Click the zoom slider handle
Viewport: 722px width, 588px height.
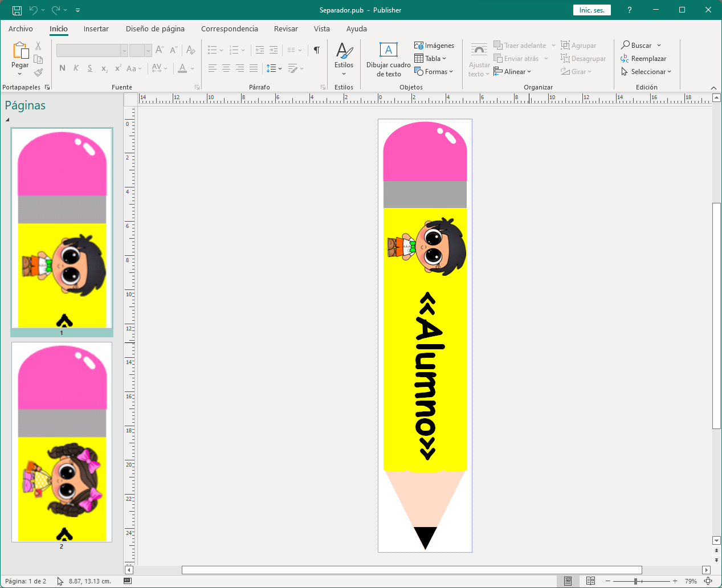click(x=635, y=581)
